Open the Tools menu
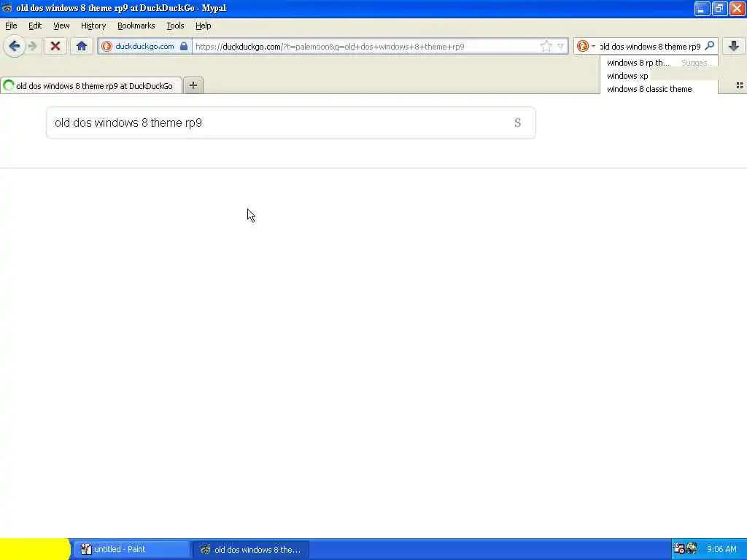The image size is (747, 560). pos(175,26)
